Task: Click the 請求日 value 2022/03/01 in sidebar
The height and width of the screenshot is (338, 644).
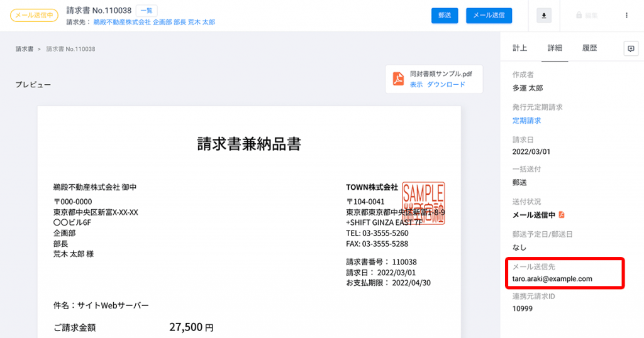Action: 531,152
